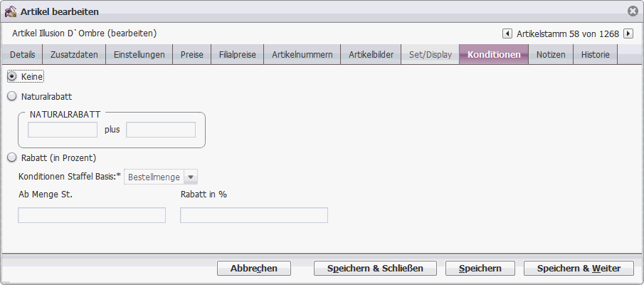Close the Artikel bearbeiten dialog

point(633,11)
